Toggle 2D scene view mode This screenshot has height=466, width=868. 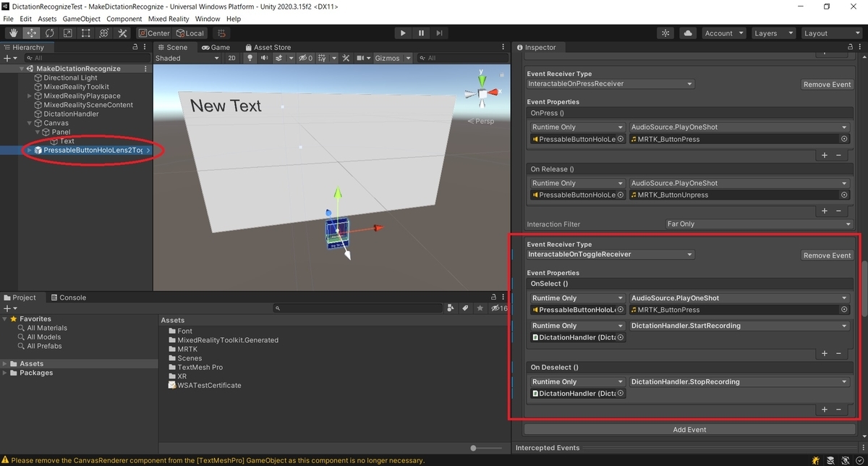click(232, 58)
